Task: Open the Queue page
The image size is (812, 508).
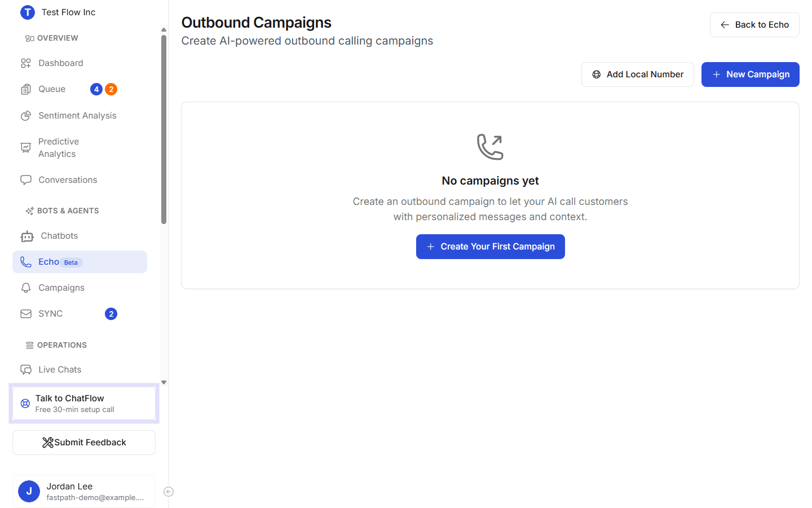Action: coord(80,89)
